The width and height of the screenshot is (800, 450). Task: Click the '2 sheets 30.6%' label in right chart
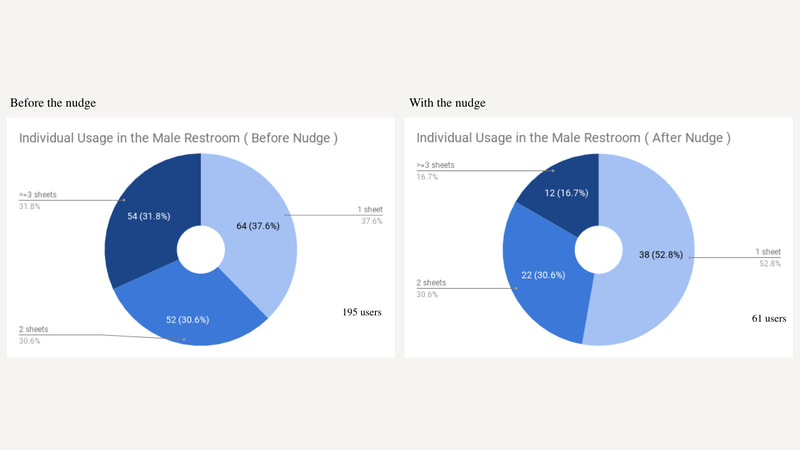[431, 288]
